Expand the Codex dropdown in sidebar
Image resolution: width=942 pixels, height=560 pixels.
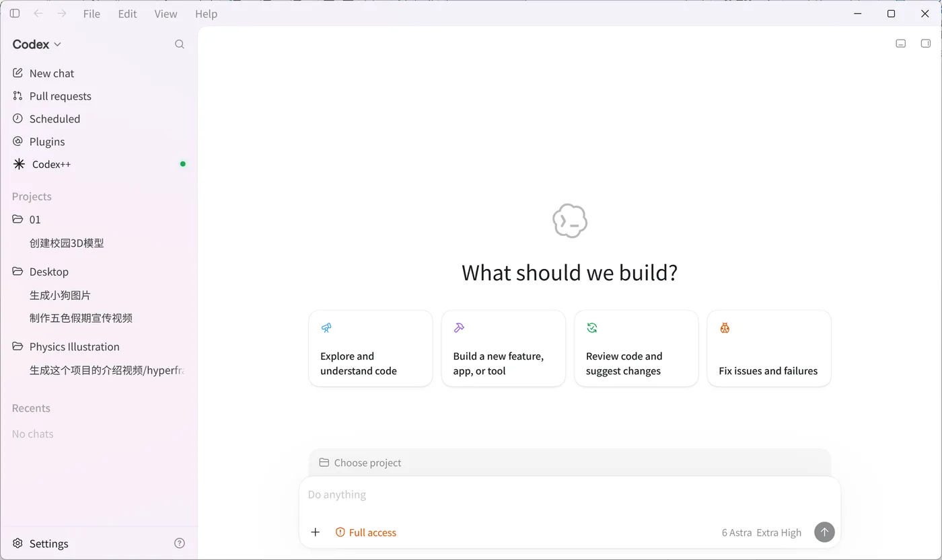(37, 44)
